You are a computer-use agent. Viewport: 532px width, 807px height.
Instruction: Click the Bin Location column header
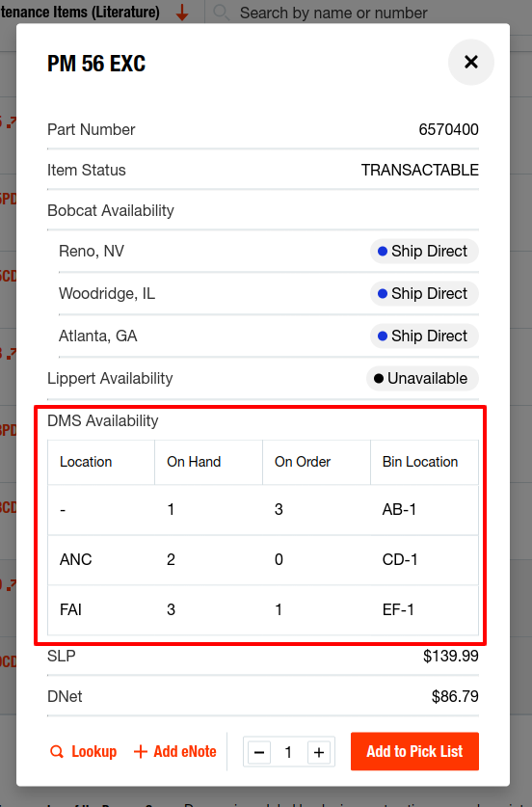click(x=420, y=462)
